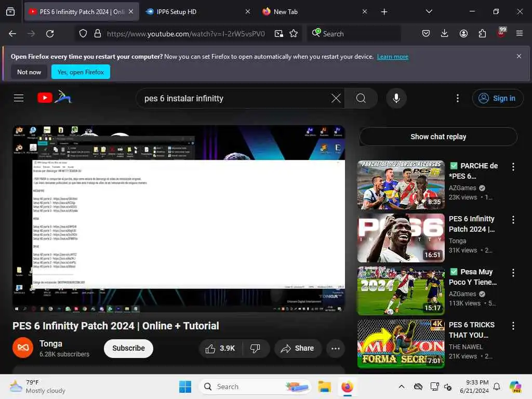Screen dimensions: 532x399
Task: Dislike the video with thumbs down
Action: (255, 349)
